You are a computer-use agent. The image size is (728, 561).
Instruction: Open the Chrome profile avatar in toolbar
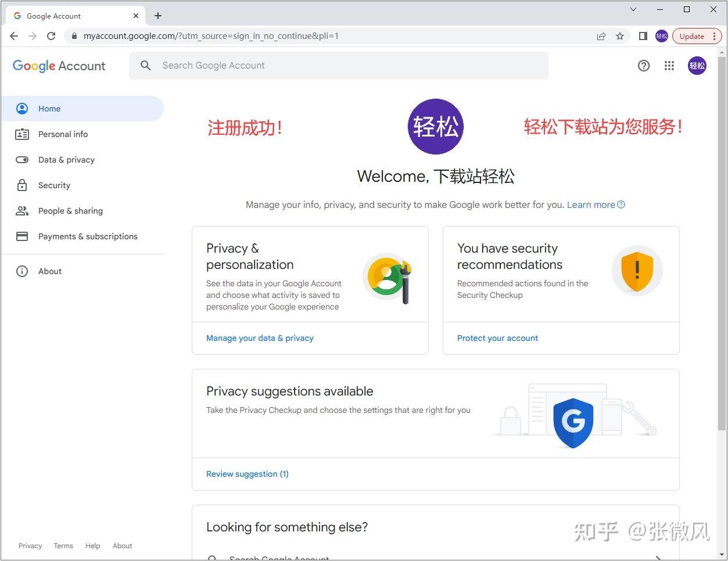[x=662, y=36]
